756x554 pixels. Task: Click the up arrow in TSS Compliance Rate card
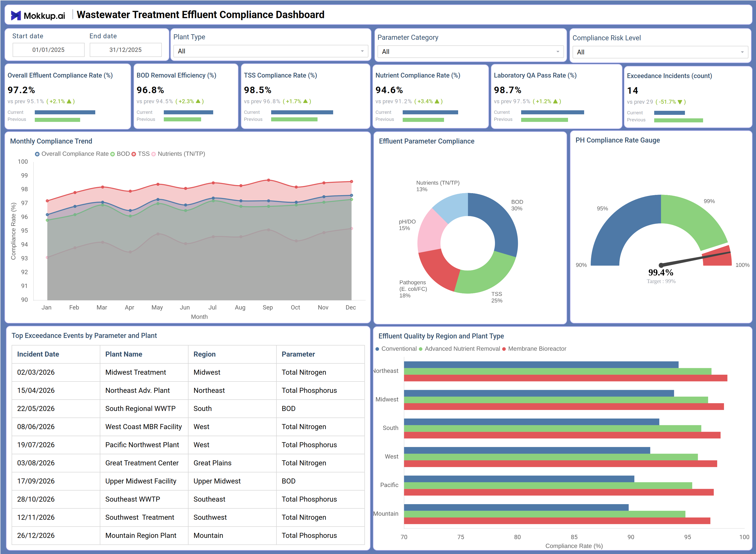coord(305,101)
